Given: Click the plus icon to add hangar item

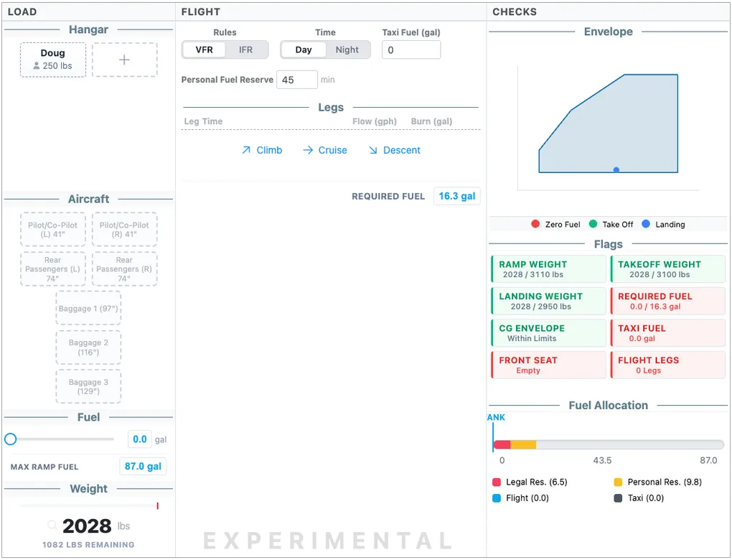Looking at the screenshot, I should (124, 60).
